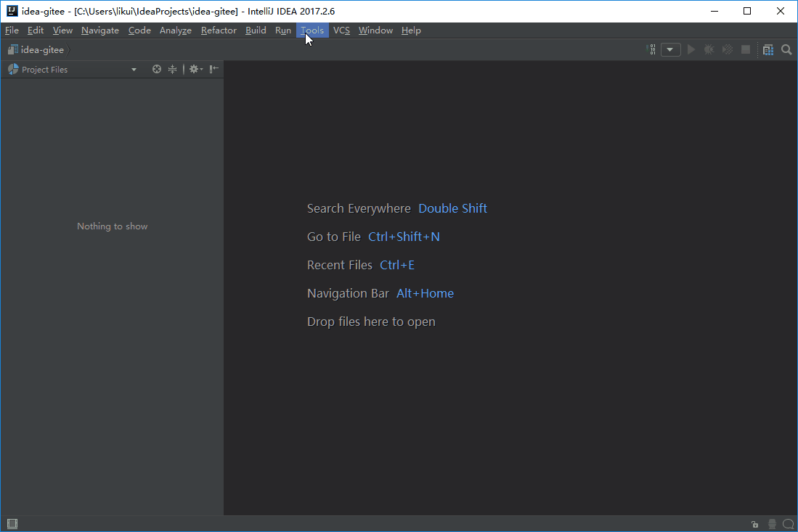The height and width of the screenshot is (532, 798).
Task: Click the Run play button
Action: (691, 49)
